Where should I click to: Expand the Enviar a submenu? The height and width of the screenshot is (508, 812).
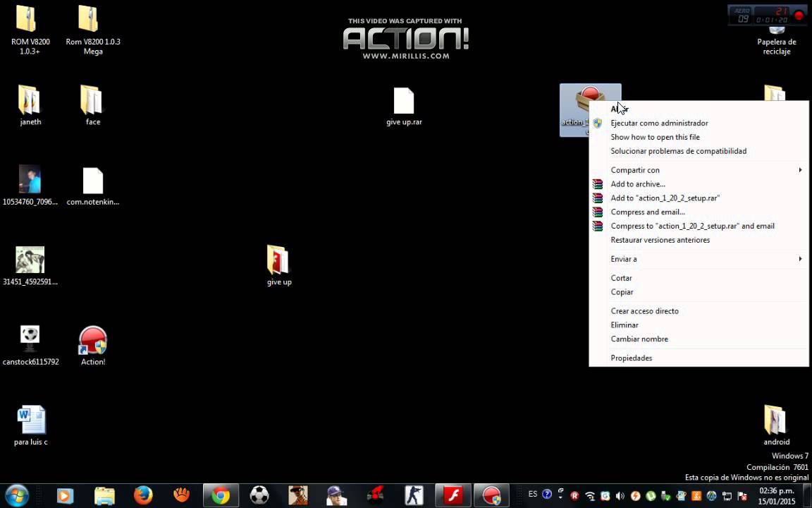tap(699, 259)
